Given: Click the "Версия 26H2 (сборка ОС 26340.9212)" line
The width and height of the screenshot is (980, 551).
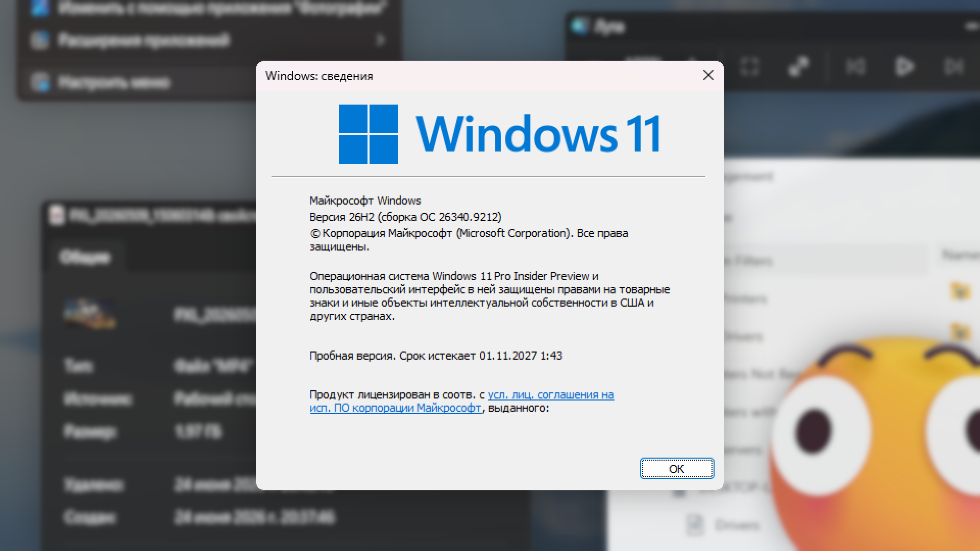Looking at the screenshot, I should (x=406, y=217).
